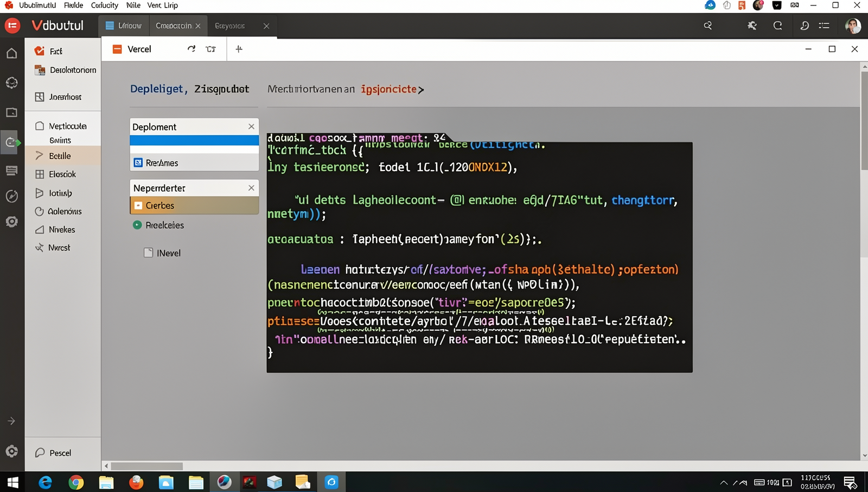868x492 pixels.
Task: Show hidden system tray icons
Action: point(724,482)
